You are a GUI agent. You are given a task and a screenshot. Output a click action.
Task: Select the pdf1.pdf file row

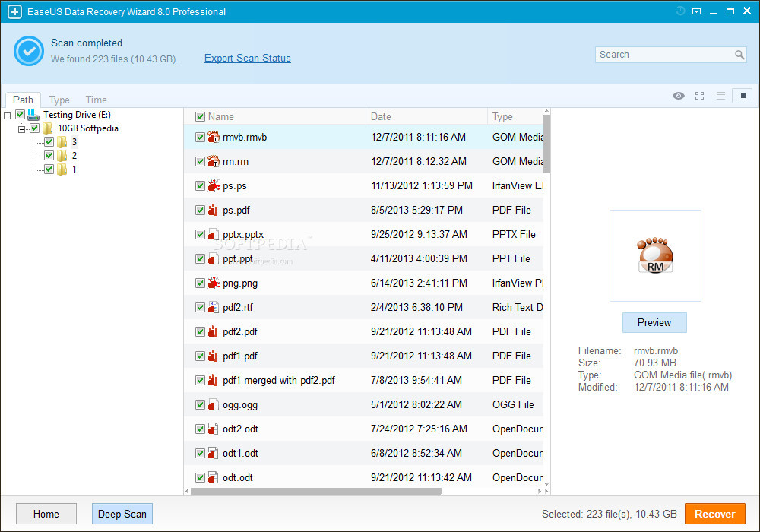pos(363,356)
